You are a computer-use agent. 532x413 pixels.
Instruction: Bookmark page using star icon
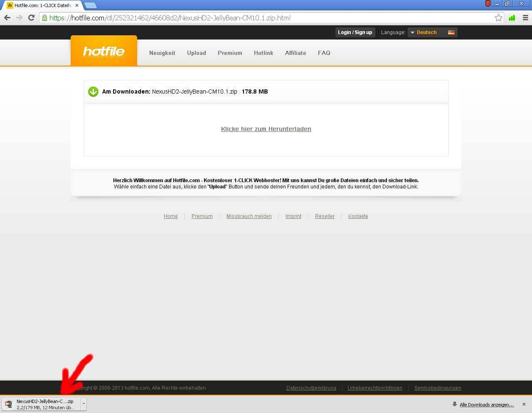498,17
